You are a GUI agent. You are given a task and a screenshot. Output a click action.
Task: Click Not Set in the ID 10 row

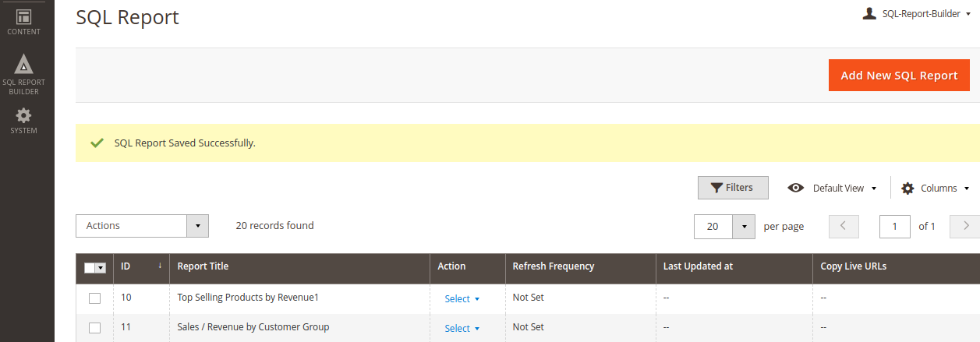click(x=528, y=298)
